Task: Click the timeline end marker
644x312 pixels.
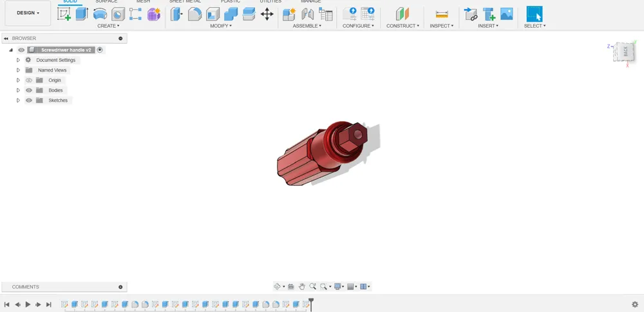Action: [x=311, y=304]
